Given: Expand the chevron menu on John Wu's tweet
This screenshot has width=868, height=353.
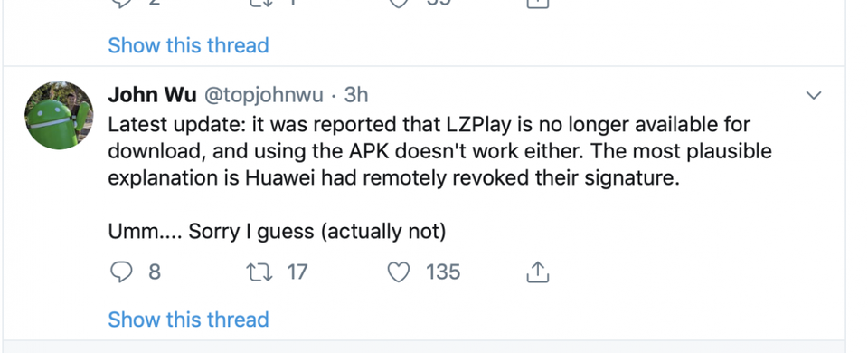Looking at the screenshot, I should [813, 95].
